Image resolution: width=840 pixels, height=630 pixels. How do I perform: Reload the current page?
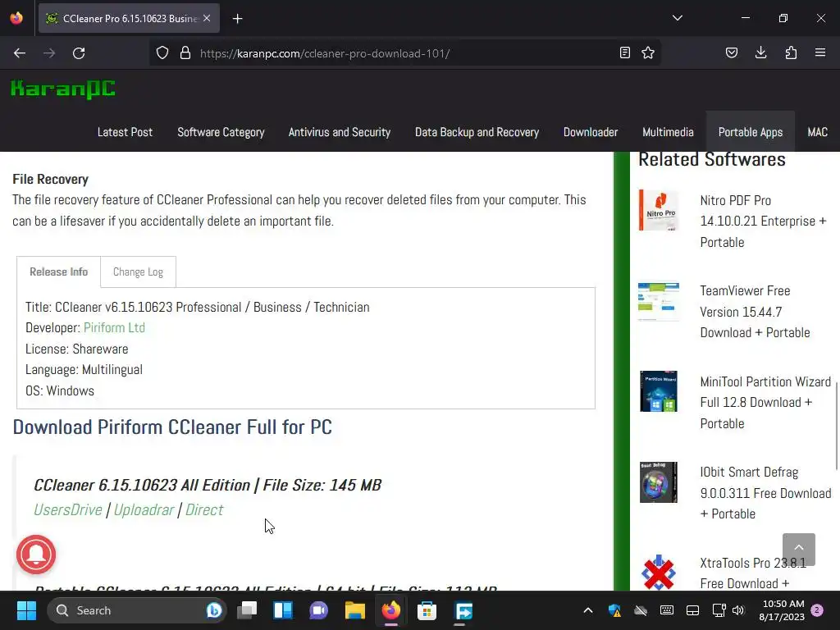[x=79, y=53]
